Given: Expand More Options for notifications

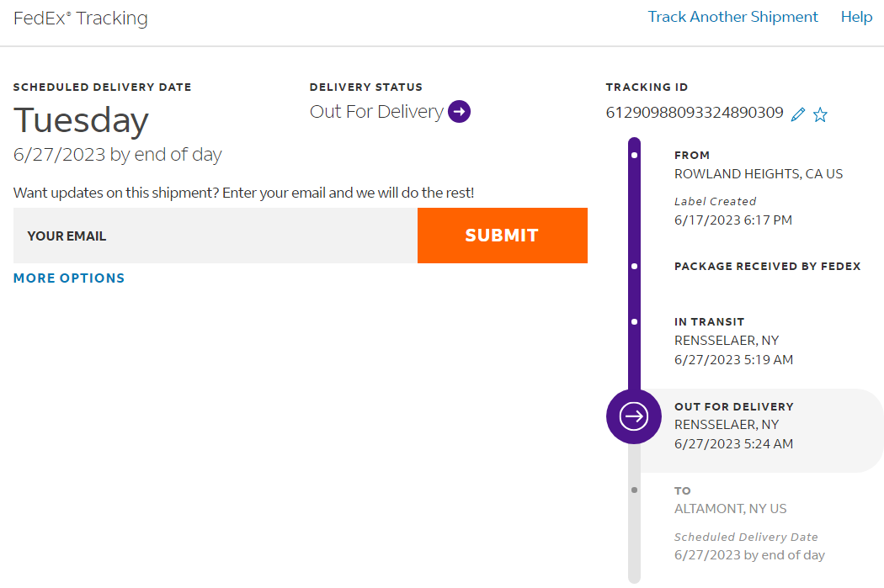Looking at the screenshot, I should pos(69,278).
